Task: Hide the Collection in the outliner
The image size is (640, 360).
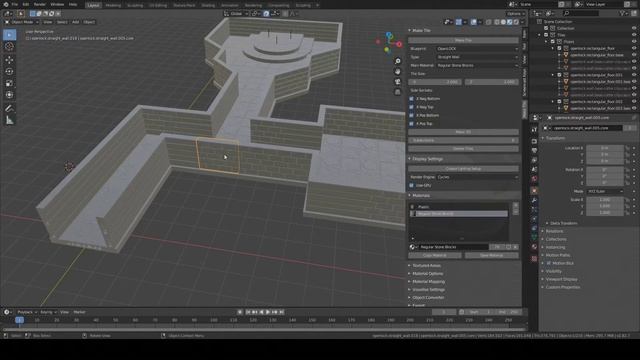Action: point(634,28)
